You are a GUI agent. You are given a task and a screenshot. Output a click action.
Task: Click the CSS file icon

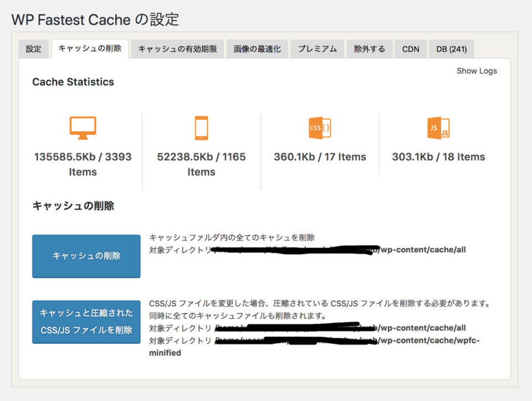tap(320, 128)
